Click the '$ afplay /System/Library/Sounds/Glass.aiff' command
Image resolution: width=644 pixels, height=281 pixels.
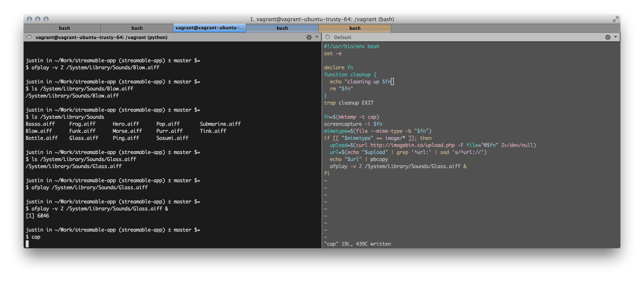[x=87, y=187]
